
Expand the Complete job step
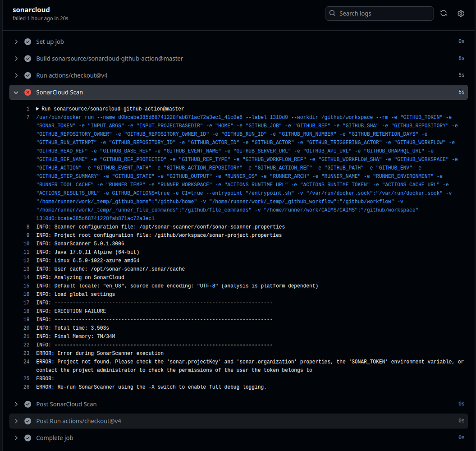(x=16, y=437)
